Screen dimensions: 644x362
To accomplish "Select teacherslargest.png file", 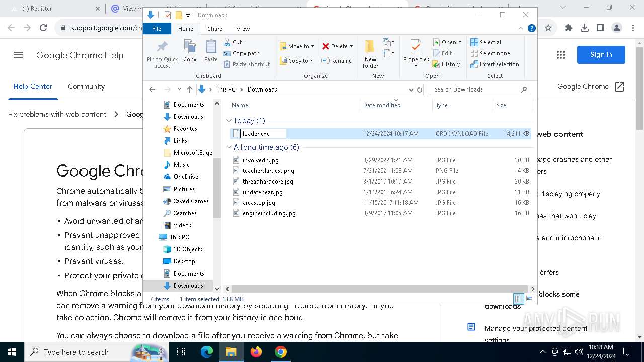I will pos(268,171).
